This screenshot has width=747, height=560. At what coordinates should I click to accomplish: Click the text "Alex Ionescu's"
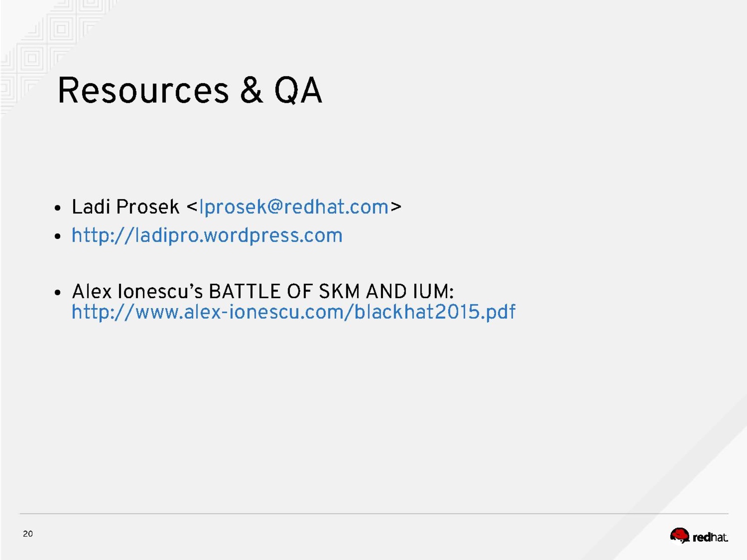pos(137,292)
